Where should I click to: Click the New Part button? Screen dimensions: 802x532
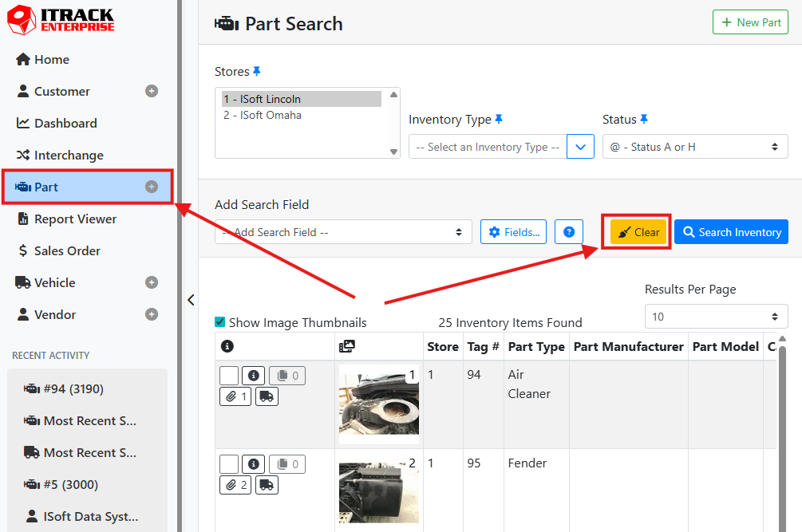pos(750,22)
